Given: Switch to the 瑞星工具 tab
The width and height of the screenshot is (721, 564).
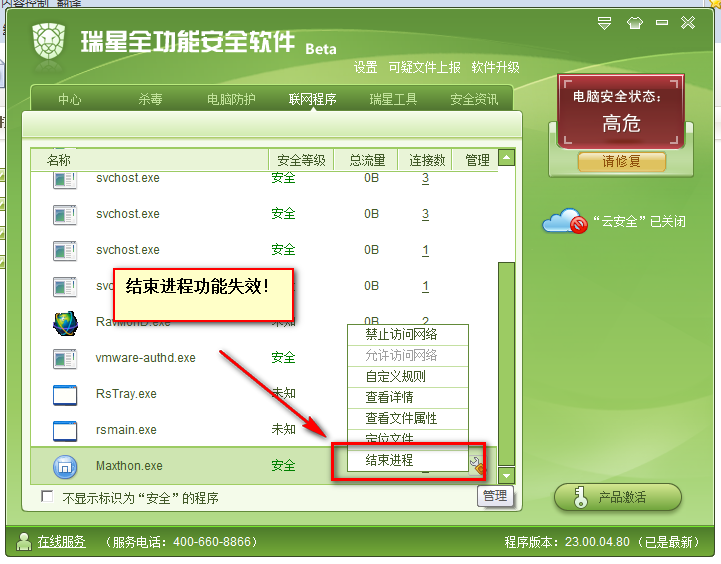Looking at the screenshot, I should pos(393,99).
